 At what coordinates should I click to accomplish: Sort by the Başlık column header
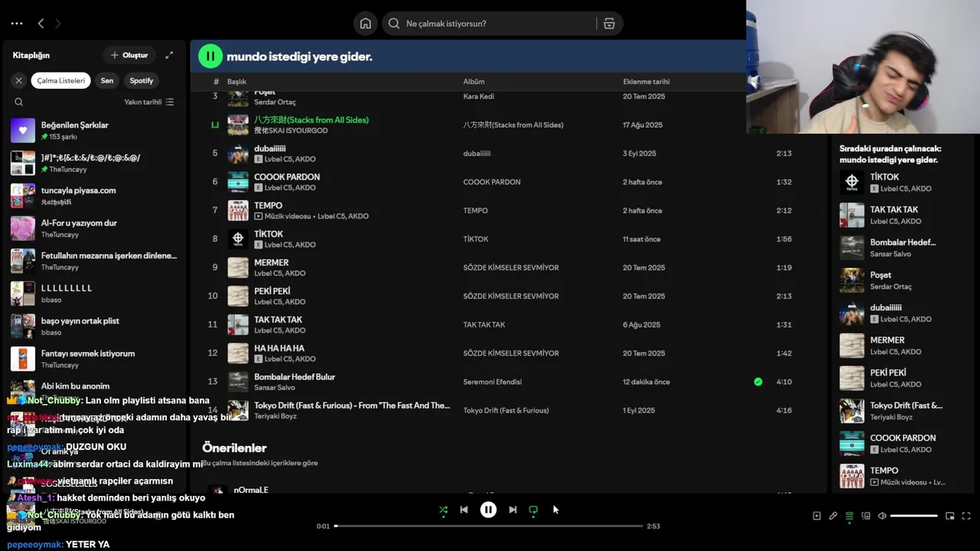point(237,81)
